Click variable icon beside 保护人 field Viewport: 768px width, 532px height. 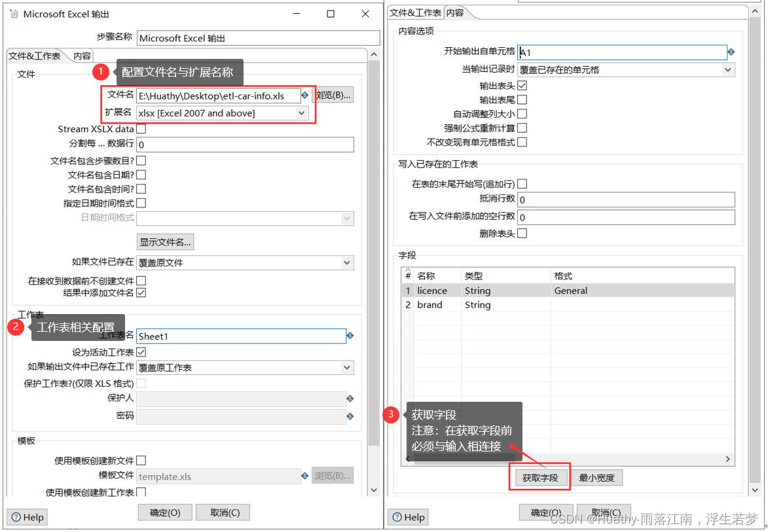click(x=350, y=399)
